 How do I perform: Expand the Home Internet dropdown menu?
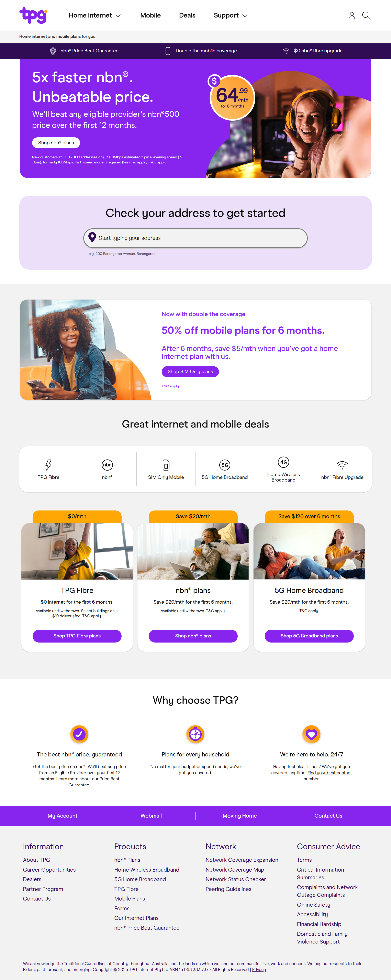[x=95, y=15]
